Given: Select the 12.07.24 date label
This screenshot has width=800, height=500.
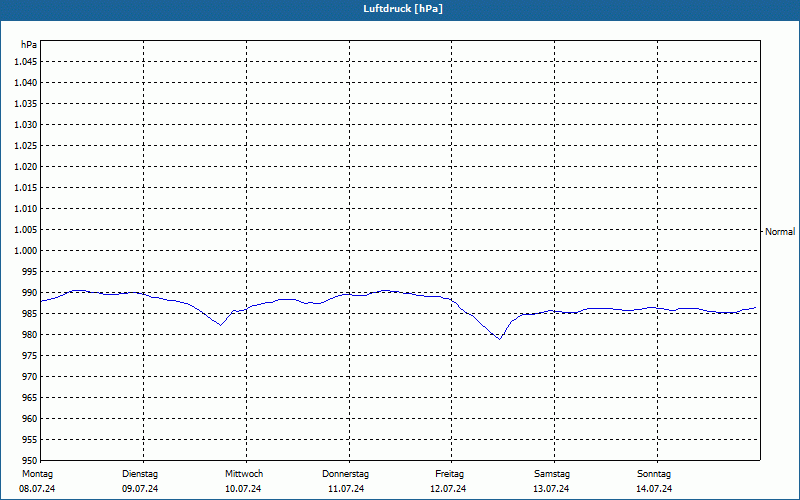Looking at the screenshot, I should [x=448, y=489].
